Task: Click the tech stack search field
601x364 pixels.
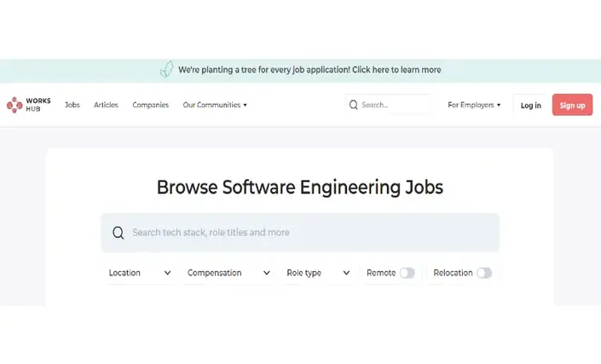Action: [x=300, y=233]
